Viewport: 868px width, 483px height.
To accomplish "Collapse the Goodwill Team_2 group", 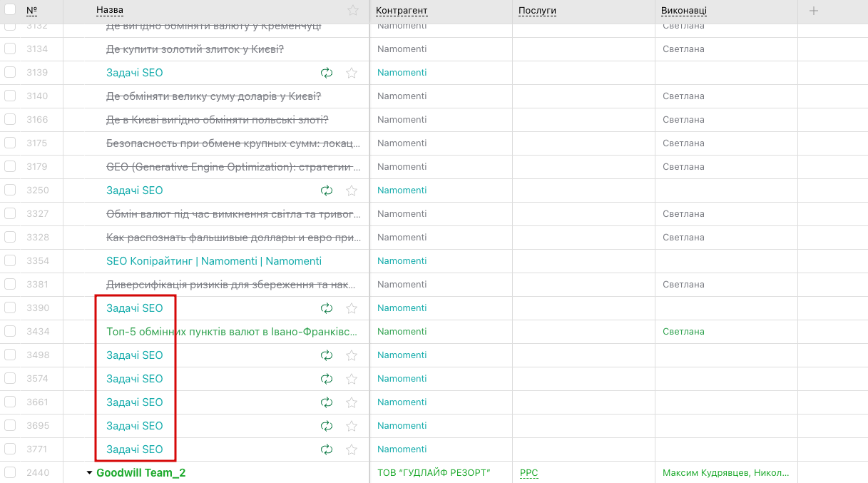I will pos(89,473).
